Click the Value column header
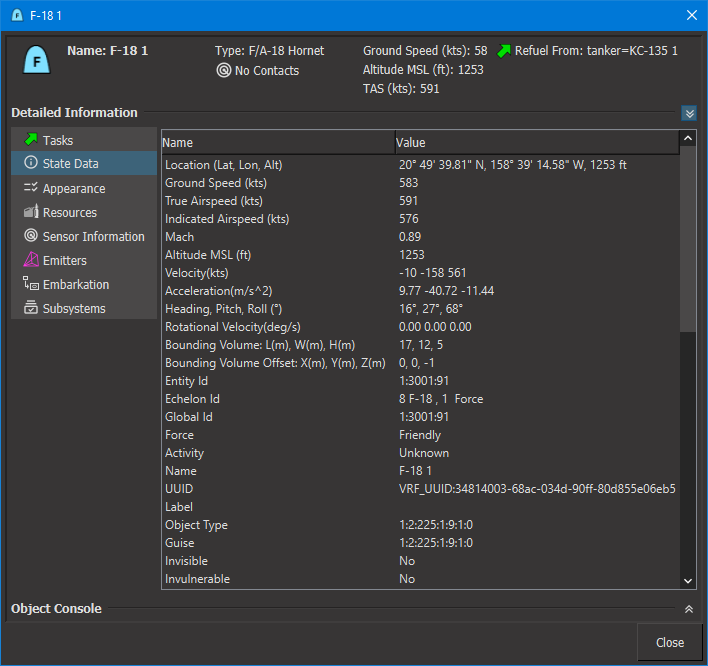The width and height of the screenshot is (708, 666). [x=537, y=143]
